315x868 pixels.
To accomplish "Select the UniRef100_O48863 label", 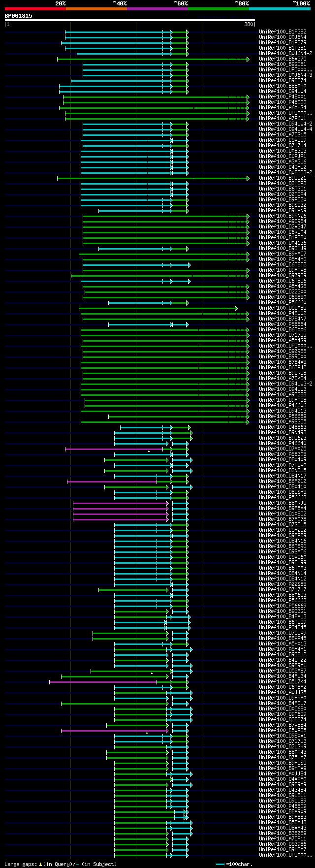I will point(283,427).
